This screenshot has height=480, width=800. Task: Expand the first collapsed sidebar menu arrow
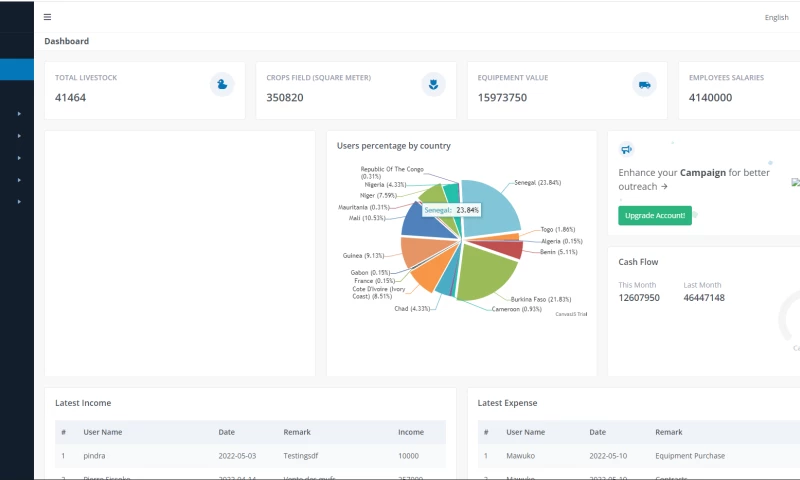coord(19,114)
